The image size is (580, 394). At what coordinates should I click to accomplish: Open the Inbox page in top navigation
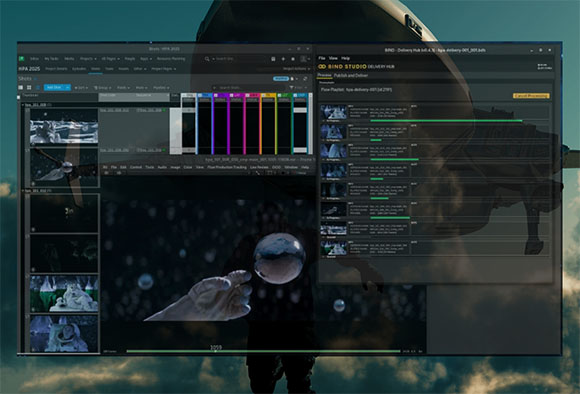point(34,59)
